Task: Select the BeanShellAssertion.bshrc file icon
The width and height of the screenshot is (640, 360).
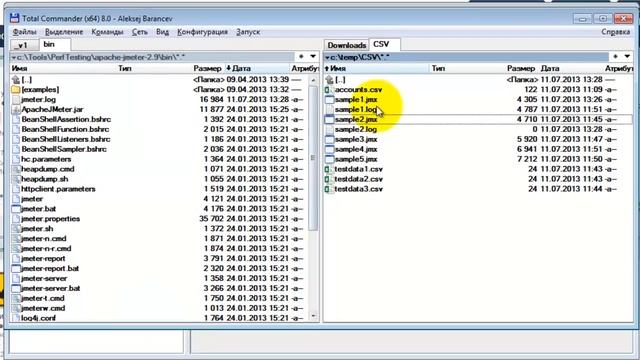Action: pyautogui.click(x=16, y=119)
